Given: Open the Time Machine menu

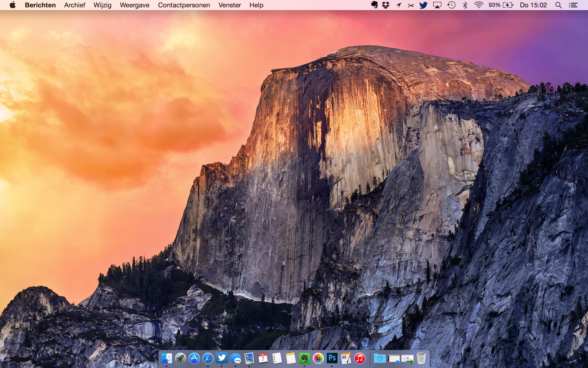Looking at the screenshot, I should pos(451,5).
